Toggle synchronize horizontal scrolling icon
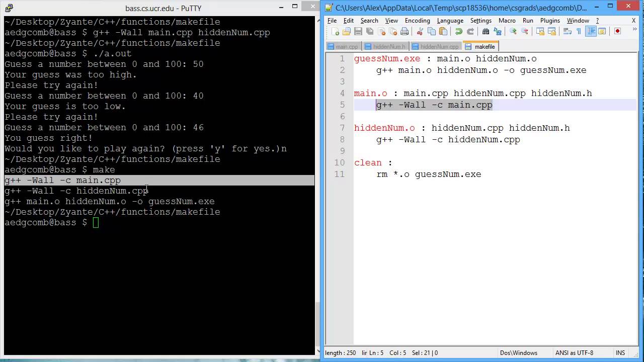The width and height of the screenshot is (644, 362). pyautogui.click(x=551, y=31)
